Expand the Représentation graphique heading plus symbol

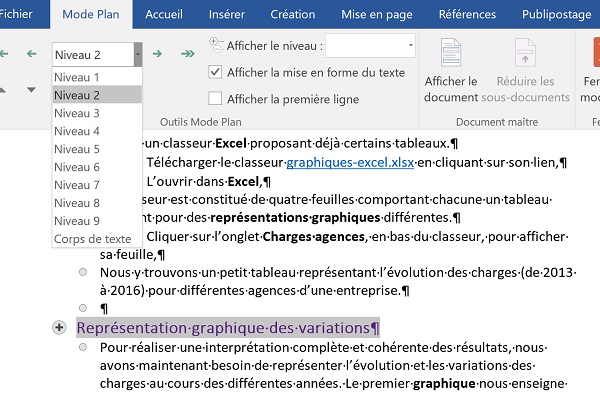pos(59,328)
